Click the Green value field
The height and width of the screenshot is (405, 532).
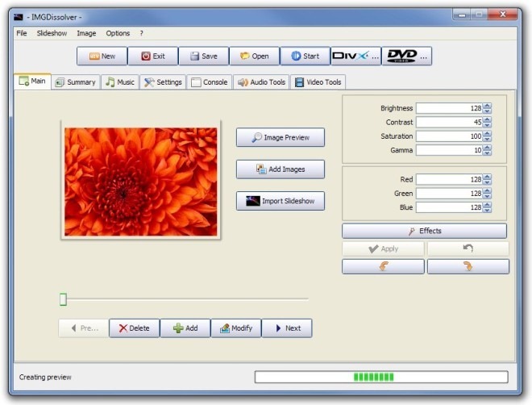pyautogui.click(x=450, y=193)
